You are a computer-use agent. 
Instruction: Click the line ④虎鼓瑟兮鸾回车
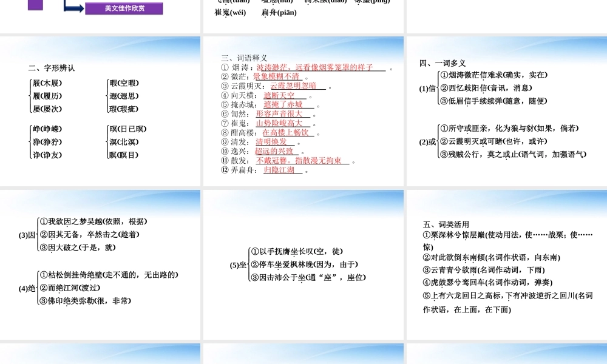click(487, 282)
